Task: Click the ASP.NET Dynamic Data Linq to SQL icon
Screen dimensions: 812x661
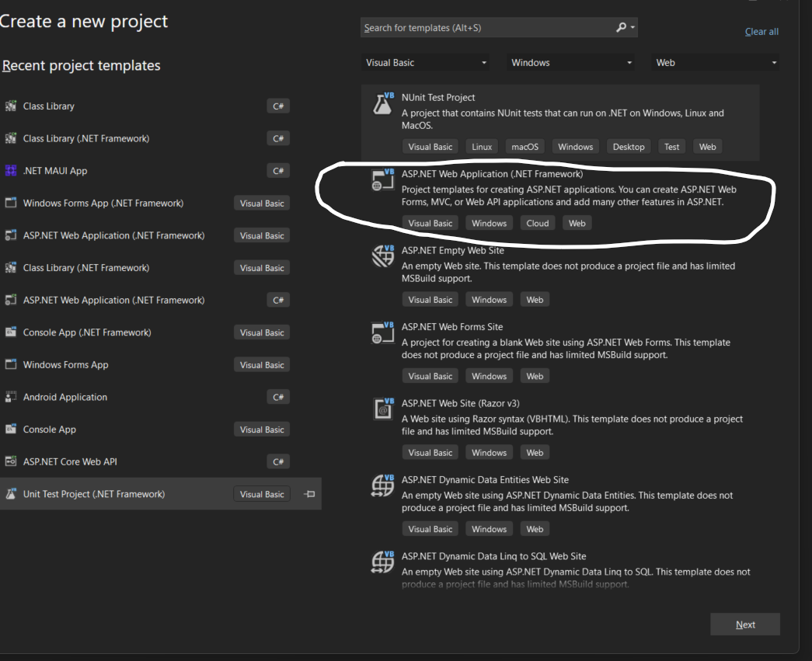Action: click(x=383, y=562)
